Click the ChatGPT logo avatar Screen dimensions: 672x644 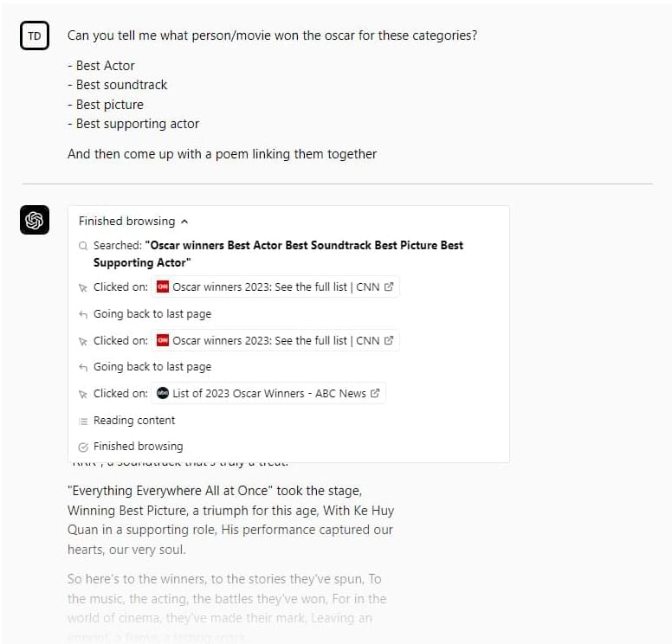click(35, 221)
